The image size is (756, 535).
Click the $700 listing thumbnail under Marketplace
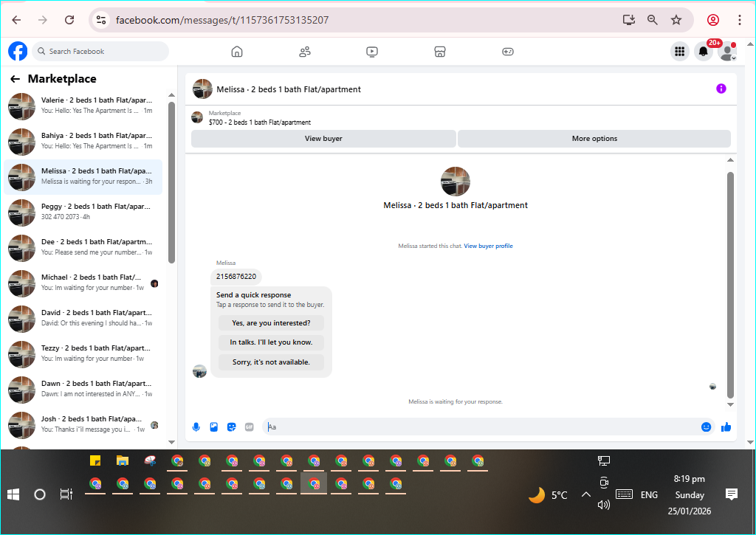[197, 117]
